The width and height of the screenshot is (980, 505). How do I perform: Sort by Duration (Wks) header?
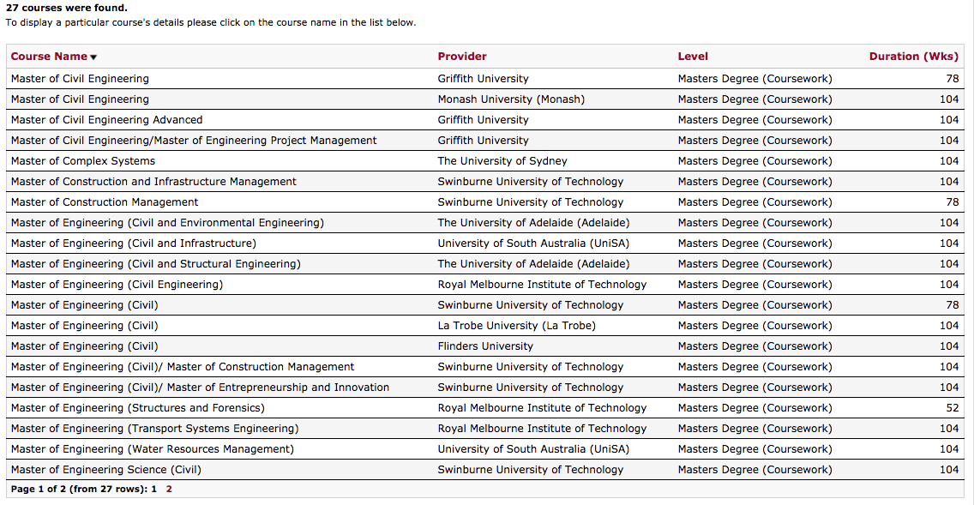[913, 57]
